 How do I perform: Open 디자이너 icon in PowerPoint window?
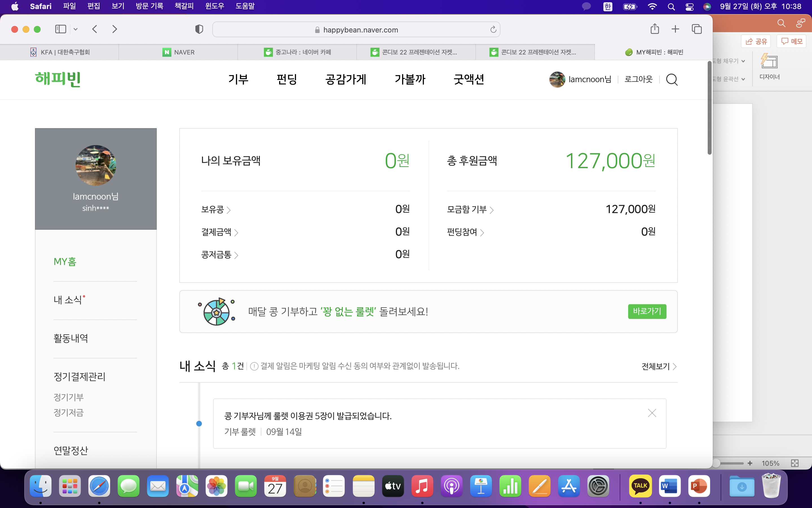pyautogui.click(x=769, y=67)
